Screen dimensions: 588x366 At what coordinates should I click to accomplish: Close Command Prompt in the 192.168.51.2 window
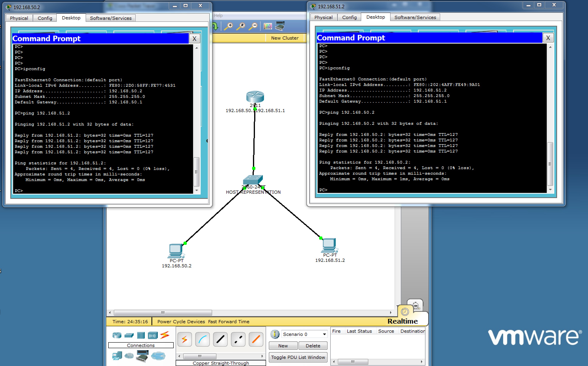click(x=548, y=38)
